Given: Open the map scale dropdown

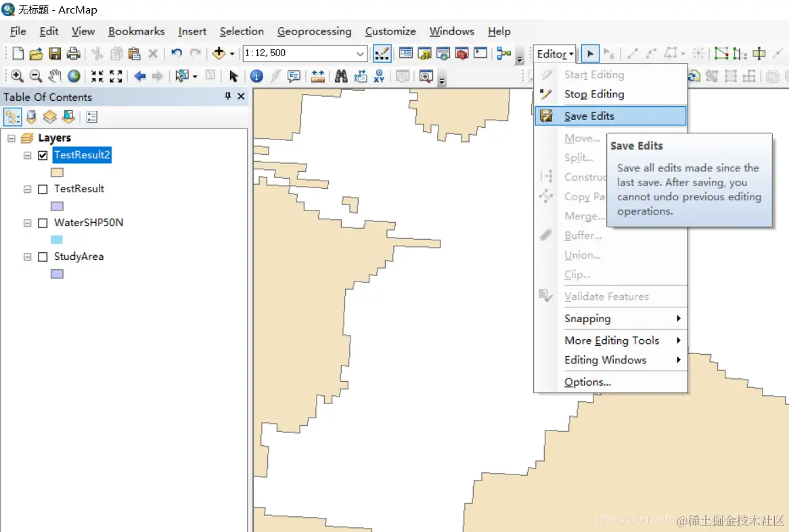Looking at the screenshot, I should point(360,53).
